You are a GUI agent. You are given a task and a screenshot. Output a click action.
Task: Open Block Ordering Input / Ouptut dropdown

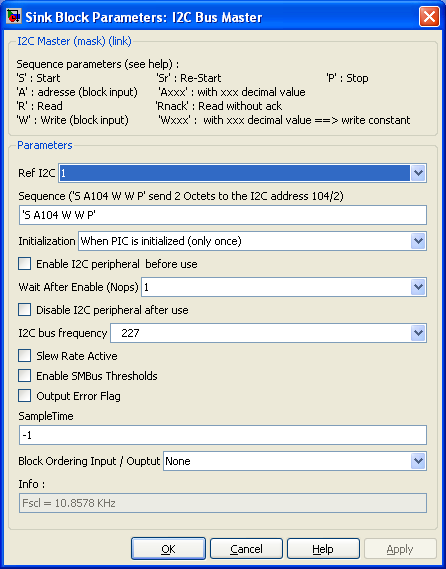(x=418, y=461)
